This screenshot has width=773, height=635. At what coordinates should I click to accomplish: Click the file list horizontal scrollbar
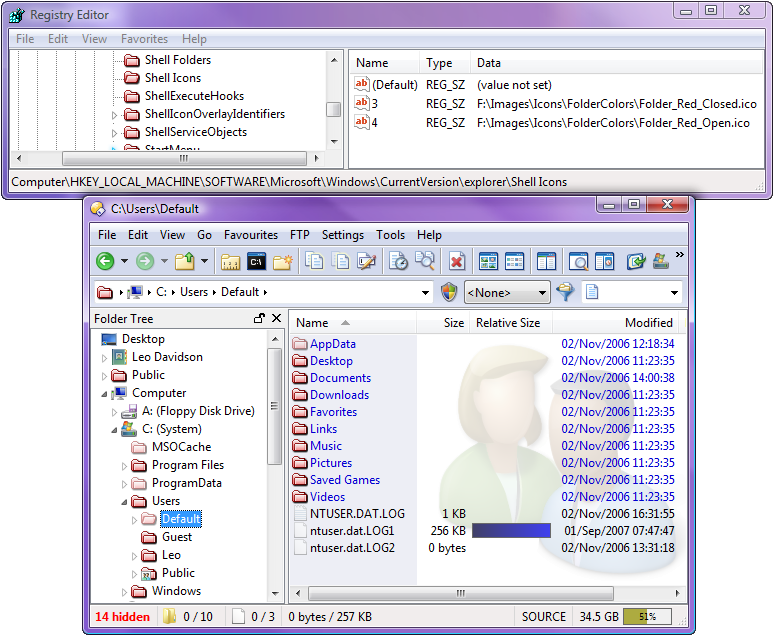(x=460, y=593)
